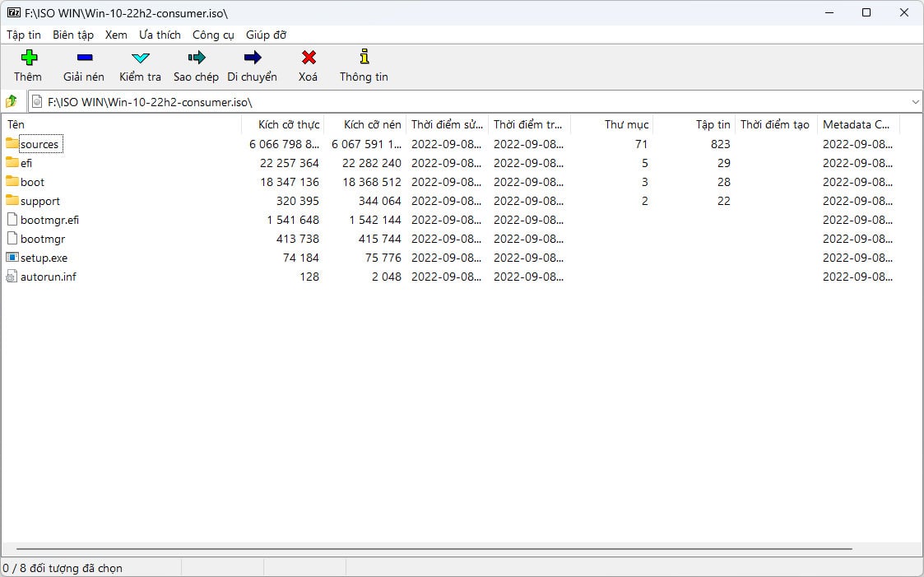Click the packed size 2 048
Image resolution: width=924 pixels, height=577 pixels.
[387, 277]
